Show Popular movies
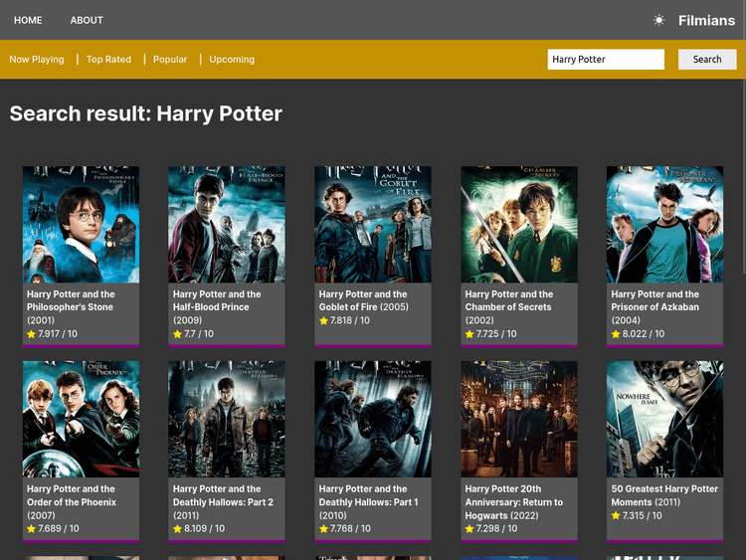 point(170,60)
